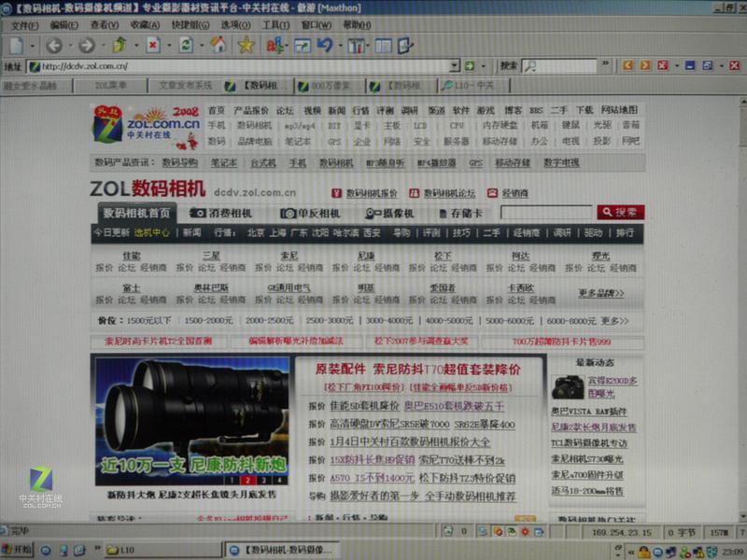Click the orange content-filter status bar icon
Image resolution: width=747 pixels, height=560 pixels.
click(498, 531)
